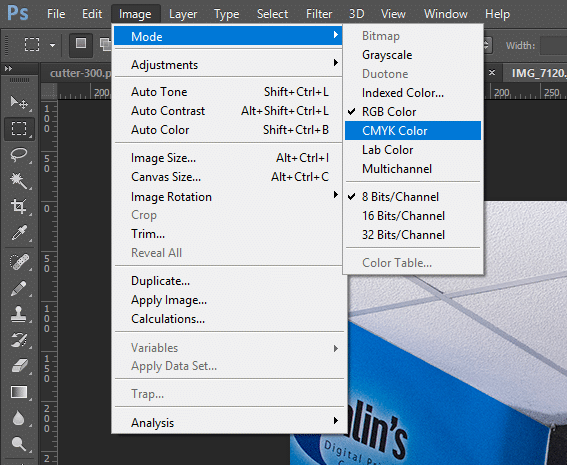Viewport: 567px width, 465px height.
Task: Choose Lab Color mode
Action: [413, 150]
